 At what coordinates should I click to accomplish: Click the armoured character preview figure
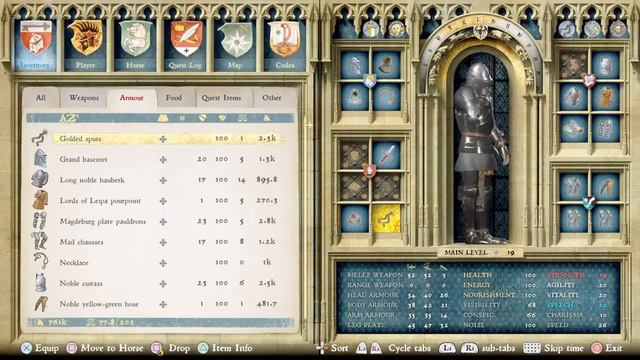pos(481,153)
